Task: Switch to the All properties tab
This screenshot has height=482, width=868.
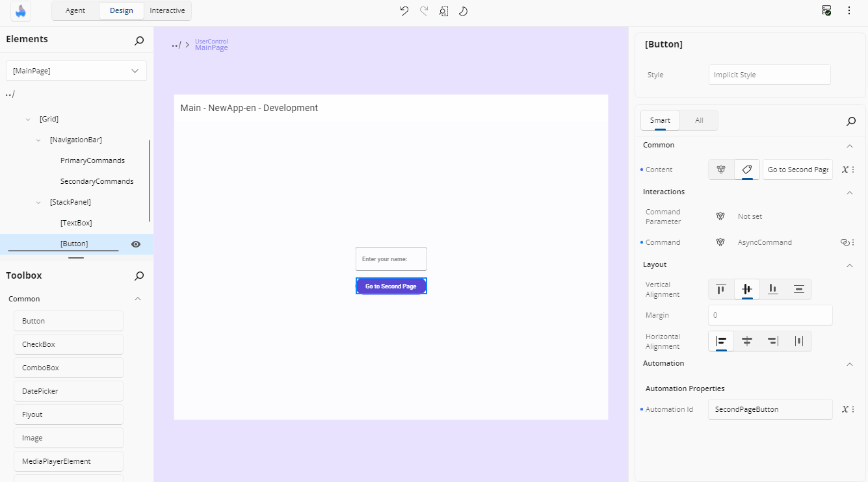Action: pyautogui.click(x=699, y=120)
